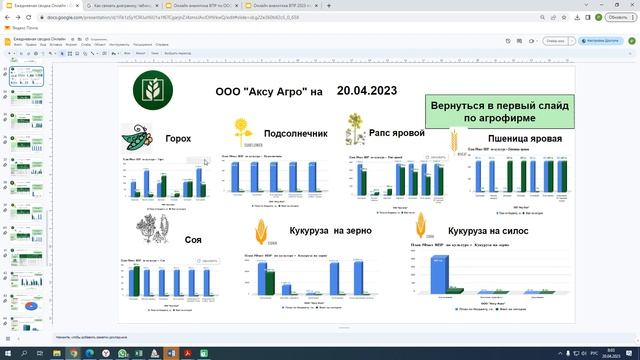Screen dimensions: 640x360
Task: Click the Настройки Доступа share button
Action: [x=600, y=41]
